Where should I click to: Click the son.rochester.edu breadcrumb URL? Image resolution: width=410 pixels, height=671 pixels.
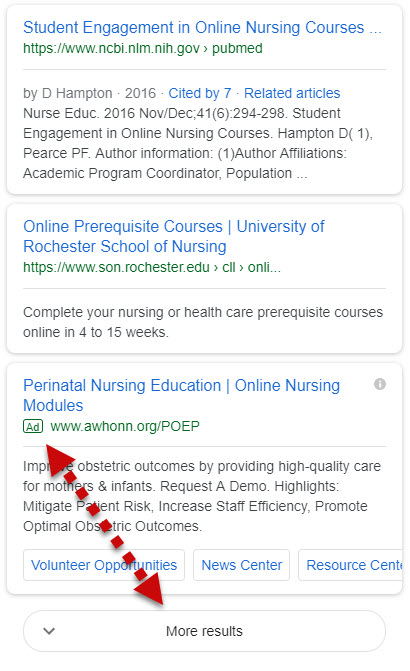coord(152,267)
